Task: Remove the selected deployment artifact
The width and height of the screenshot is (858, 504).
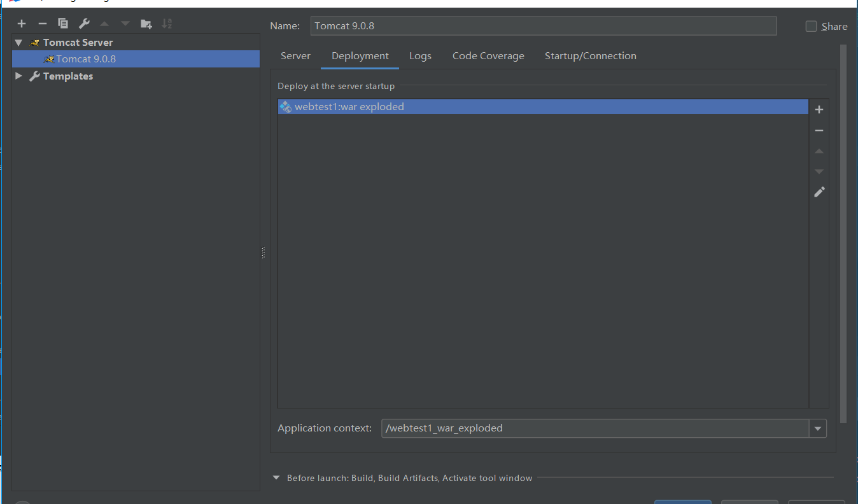Action: point(819,130)
